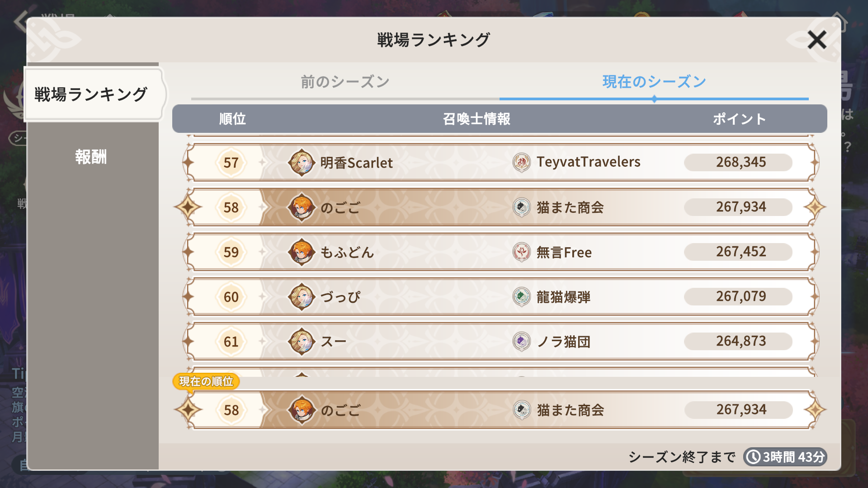Click 明香Scarlet's avatar icon
Image resolution: width=868 pixels, height=488 pixels.
302,162
